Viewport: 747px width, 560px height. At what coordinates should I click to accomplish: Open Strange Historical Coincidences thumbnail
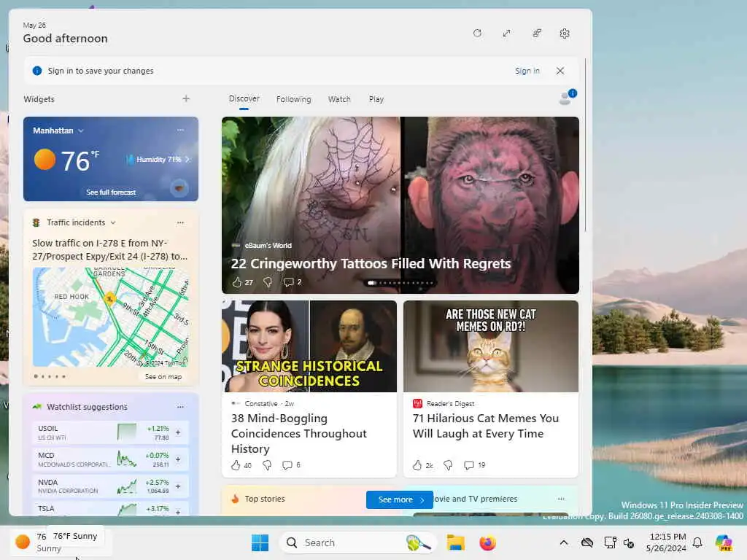(x=309, y=346)
